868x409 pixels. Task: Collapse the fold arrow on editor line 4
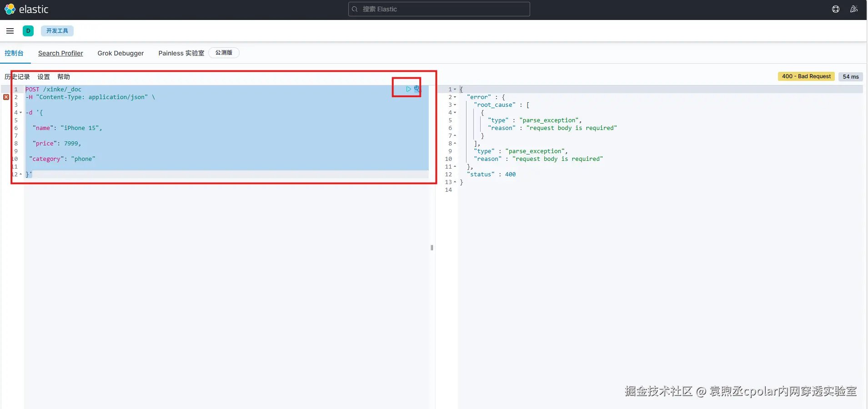point(21,113)
